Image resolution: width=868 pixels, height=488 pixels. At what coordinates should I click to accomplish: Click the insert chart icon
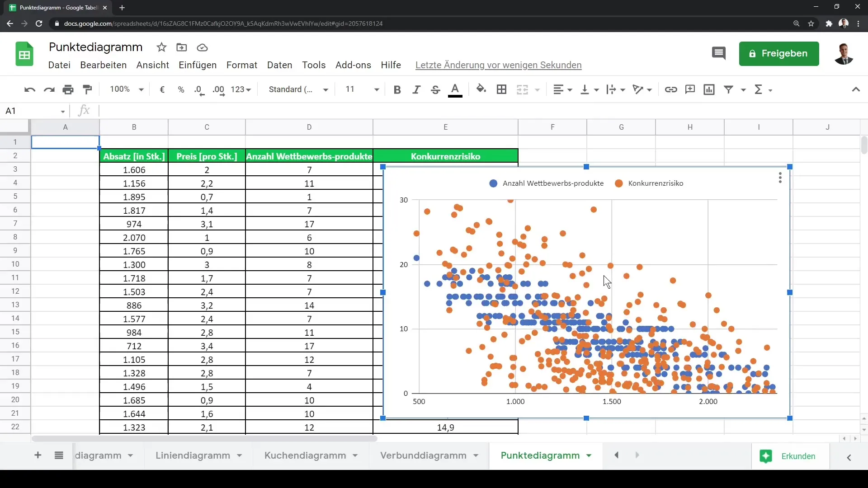pyautogui.click(x=709, y=89)
